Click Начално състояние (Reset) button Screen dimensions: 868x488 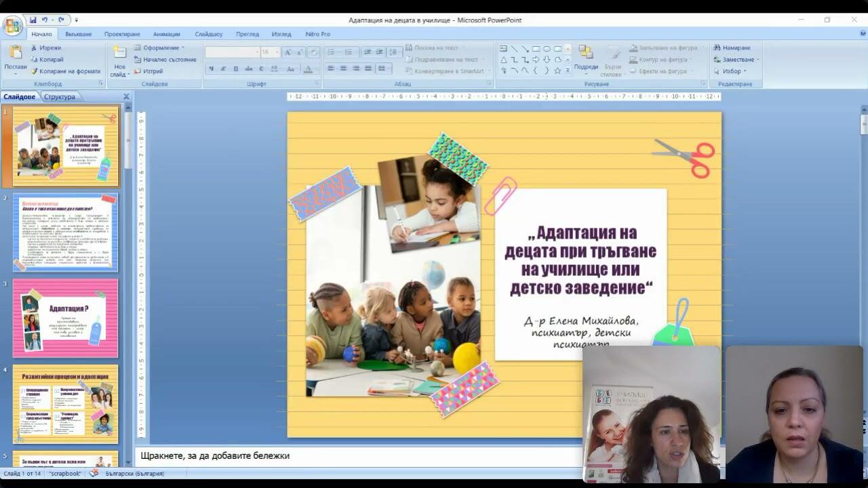[169, 60]
